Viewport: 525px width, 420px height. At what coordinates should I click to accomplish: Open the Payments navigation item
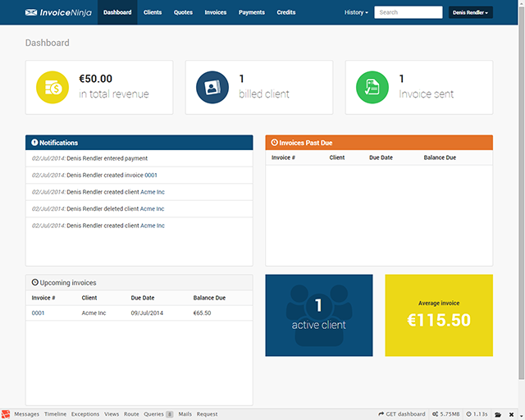click(x=252, y=13)
